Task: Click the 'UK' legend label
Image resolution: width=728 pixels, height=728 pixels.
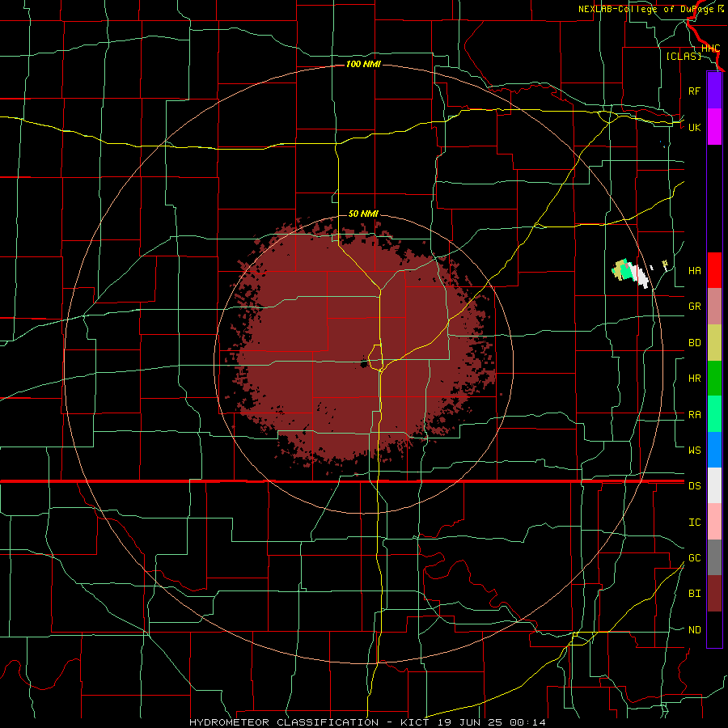Action: [694, 127]
